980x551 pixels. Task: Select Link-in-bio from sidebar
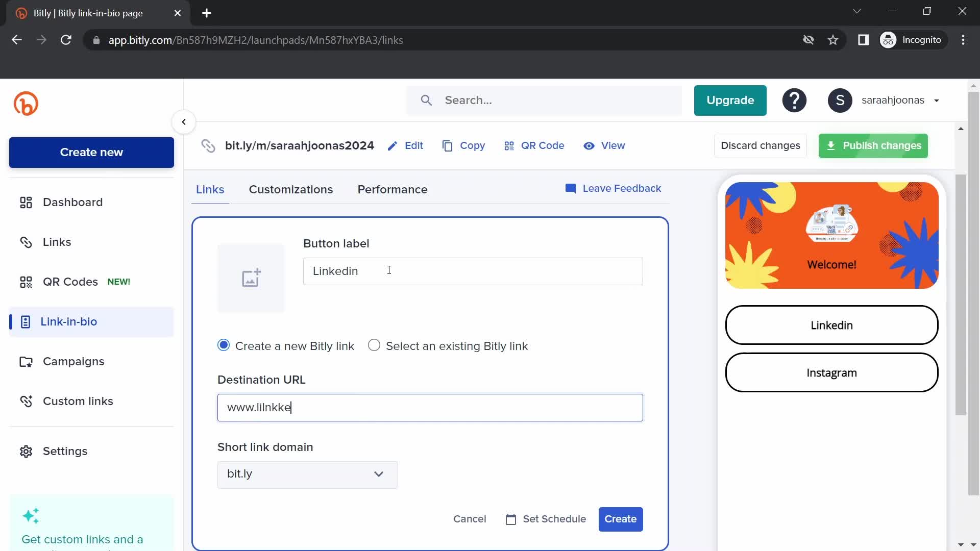(68, 321)
